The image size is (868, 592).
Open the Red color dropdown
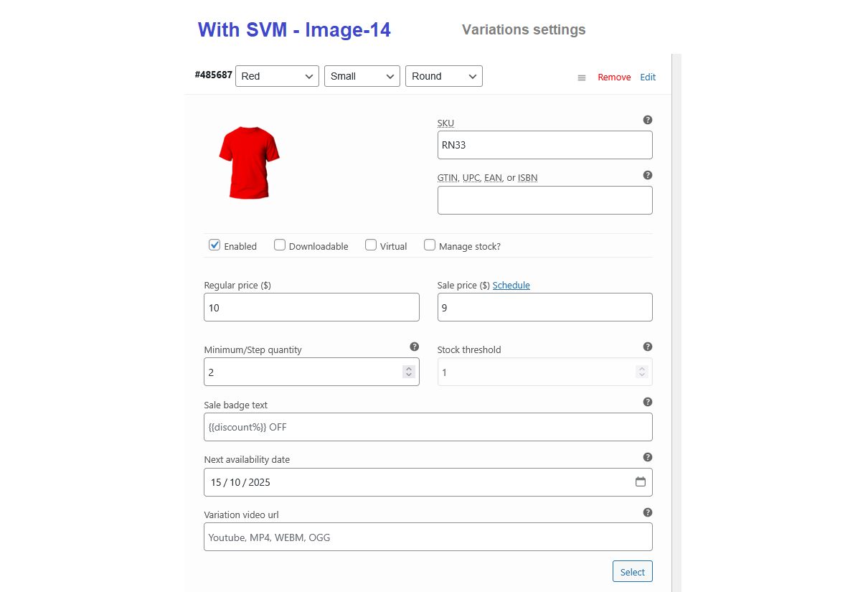click(277, 76)
